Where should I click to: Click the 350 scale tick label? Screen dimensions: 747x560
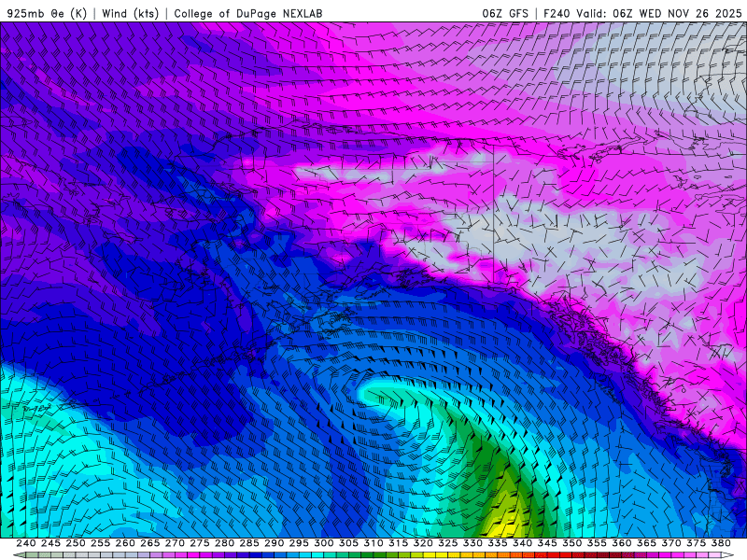571,543
